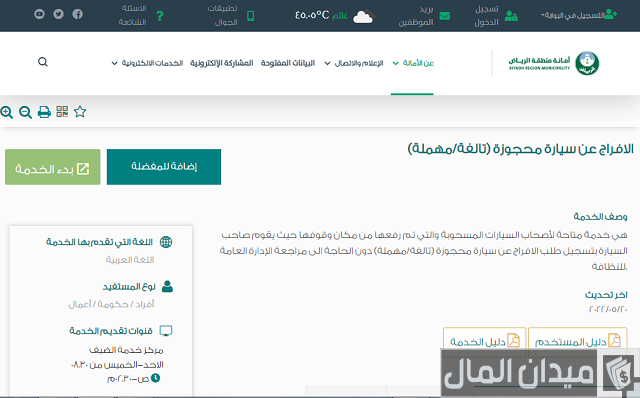Mark page favorite with star icon
Image resolution: width=640 pixels, height=398 pixels.
click(x=80, y=111)
